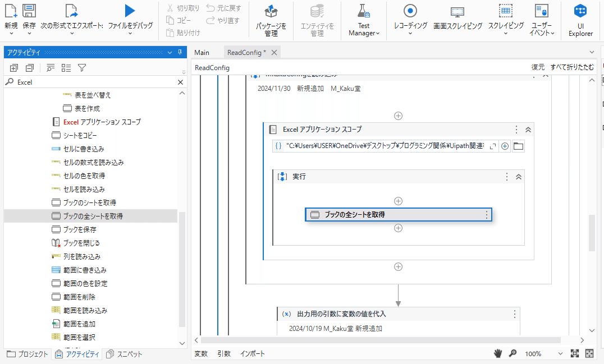Open Test Manager flask icon
The image size is (604, 364).
coord(364,11)
